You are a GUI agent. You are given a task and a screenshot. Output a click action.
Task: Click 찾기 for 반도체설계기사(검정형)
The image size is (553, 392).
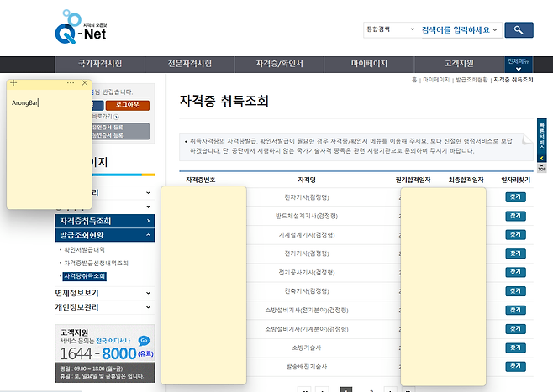[x=515, y=216]
